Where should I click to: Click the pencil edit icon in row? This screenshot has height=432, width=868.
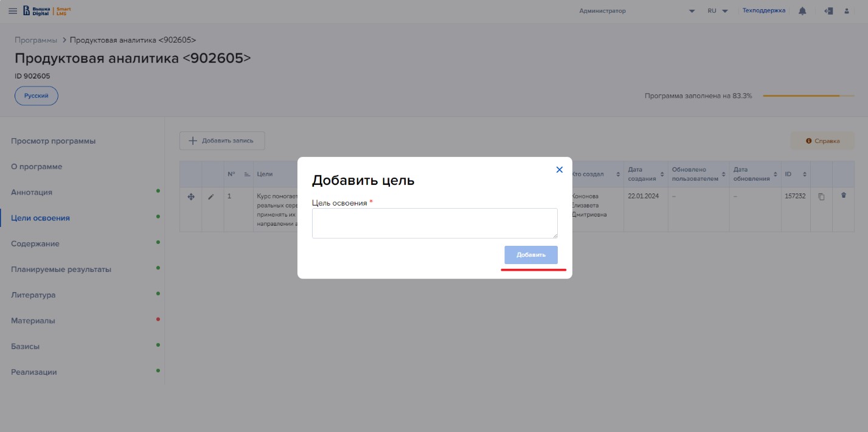coord(211,197)
